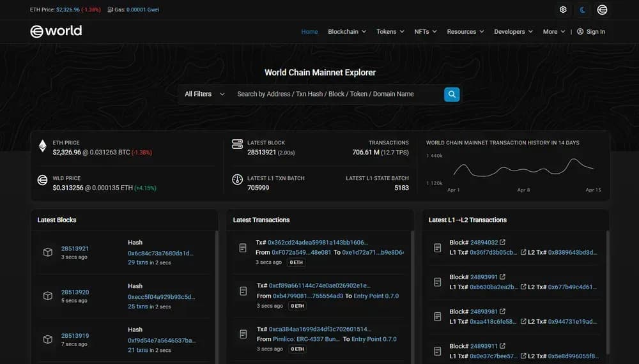The image size is (639, 364).
Task: Click the cube icon for block 28513919
Action: [x=48, y=340]
